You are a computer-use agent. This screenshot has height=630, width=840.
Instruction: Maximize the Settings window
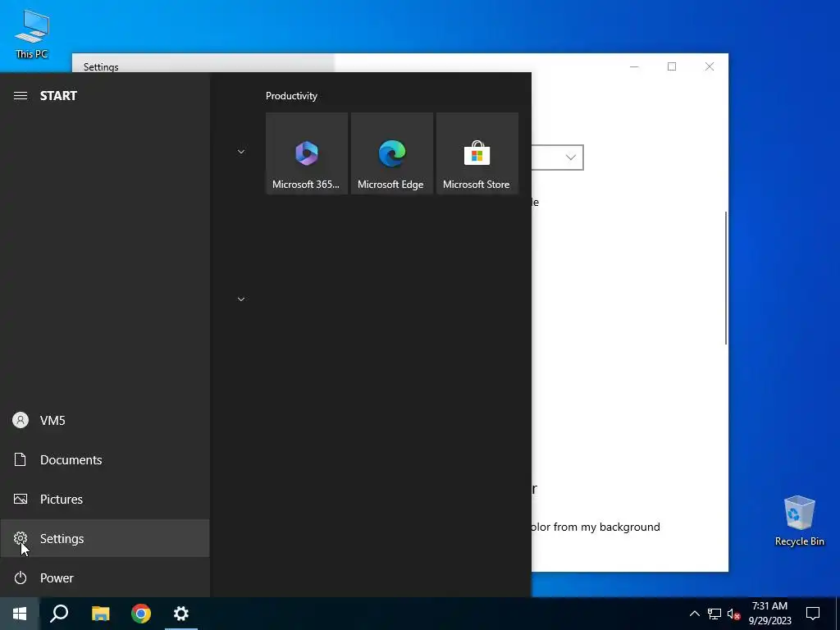click(672, 66)
